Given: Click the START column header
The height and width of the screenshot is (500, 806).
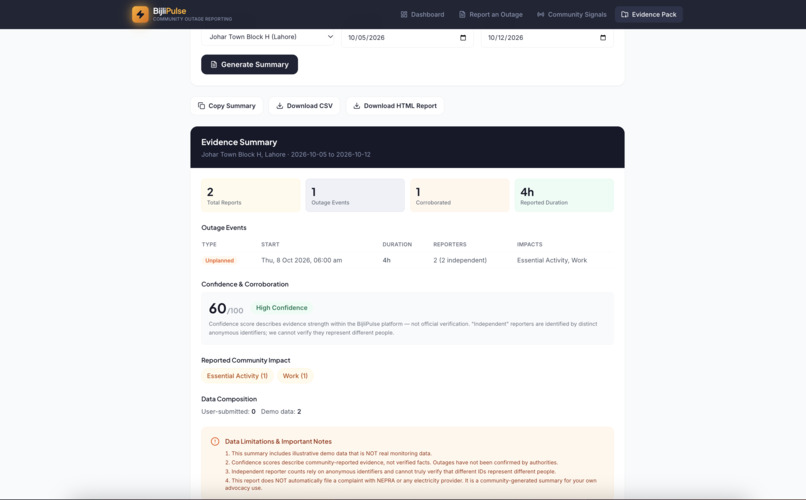Looking at the screenshot, I should point(270,245).
